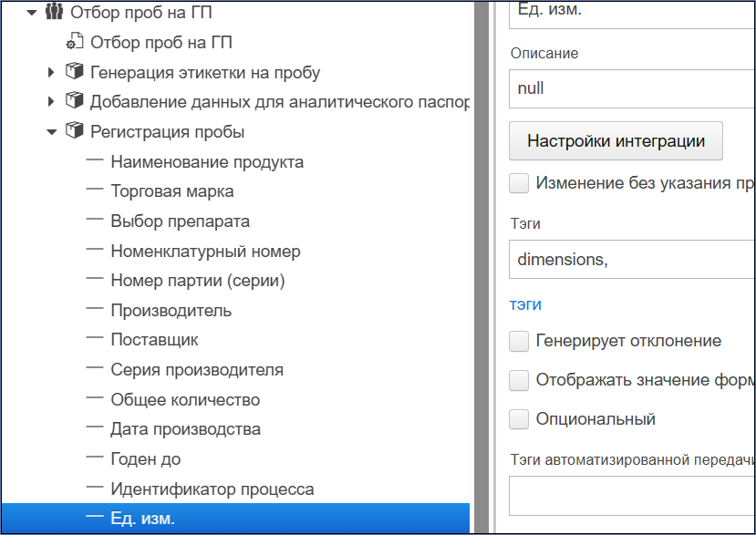The width and height of the screenshot is (756, 535).
Task: Open Номер партии (серии) item
Action: 198,281
